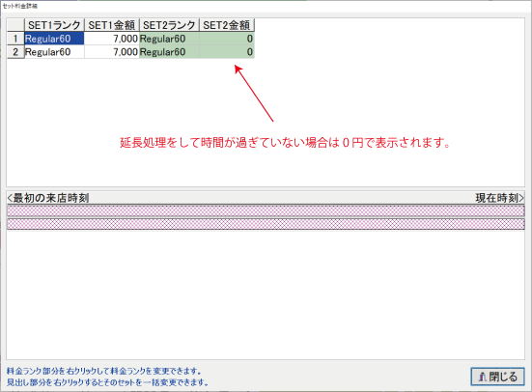Click the SET2ランク column header
Image resolution: width=532 pixels, height=392 pixels.
[x=169, y=25]
